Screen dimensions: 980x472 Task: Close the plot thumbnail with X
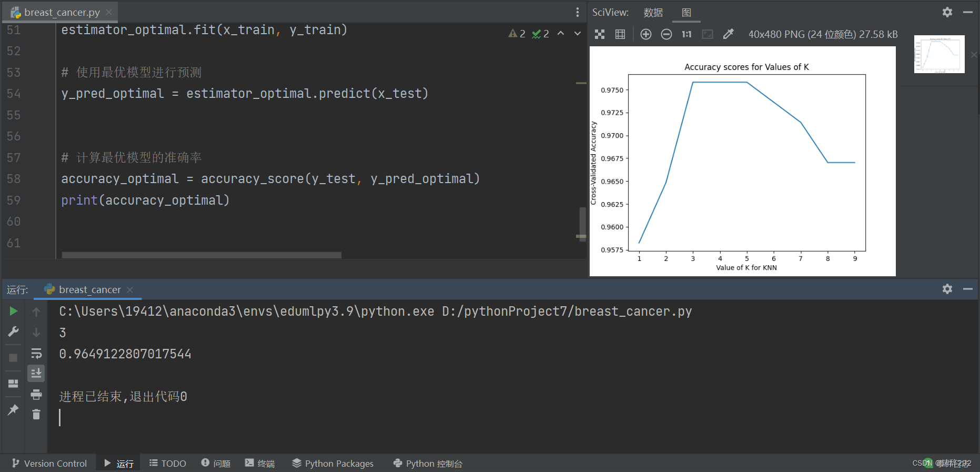click(x=974, y=55)
